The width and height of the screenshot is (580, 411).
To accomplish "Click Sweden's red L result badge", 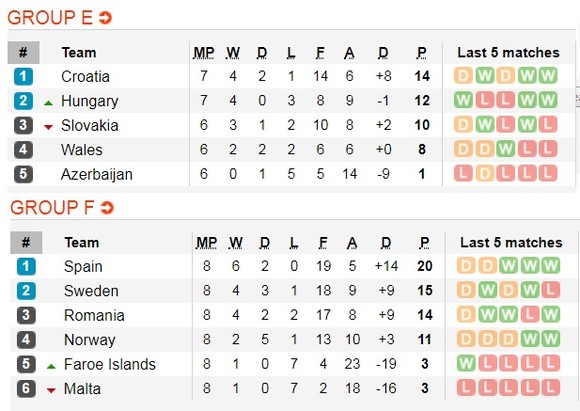I will coord(551,290).
